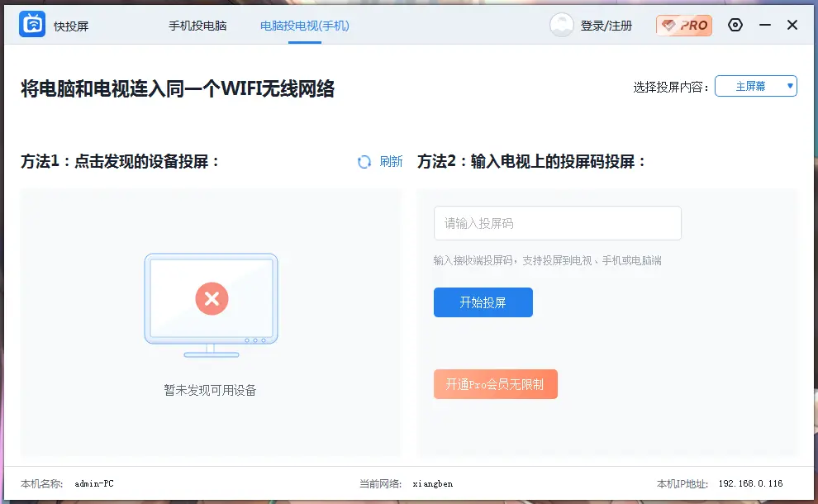Minimize the 快投屏 window
This screenshot has width=818, height=504.
pos(765,25)
